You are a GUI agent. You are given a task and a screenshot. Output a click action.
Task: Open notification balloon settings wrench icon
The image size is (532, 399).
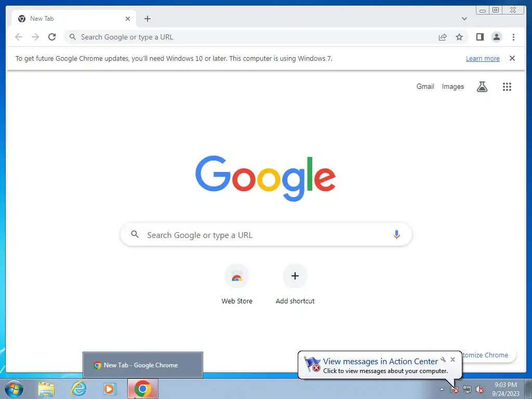(x=443, y=360)
